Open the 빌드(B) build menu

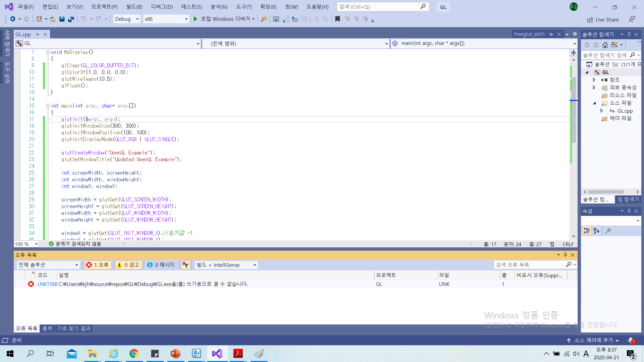[x=134, y=7]
